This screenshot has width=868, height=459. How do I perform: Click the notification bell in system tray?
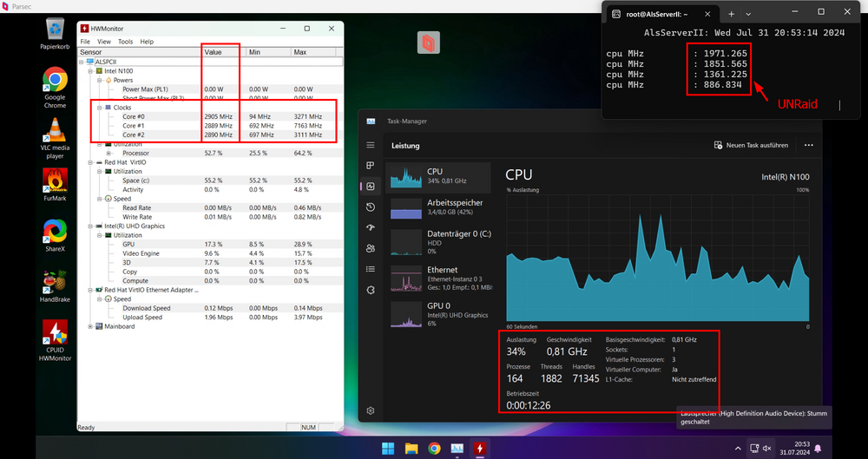pos(818,448)
